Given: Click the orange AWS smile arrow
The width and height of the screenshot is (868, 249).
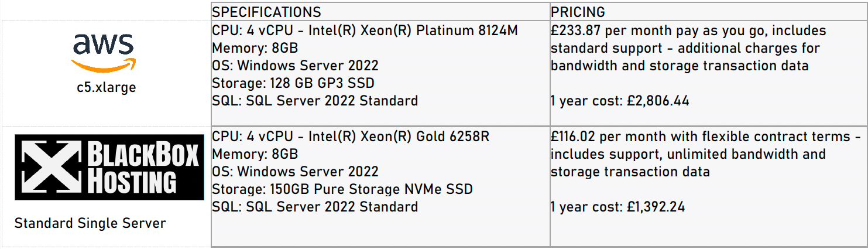Looking at the screenshot, I should pos(104,65).
